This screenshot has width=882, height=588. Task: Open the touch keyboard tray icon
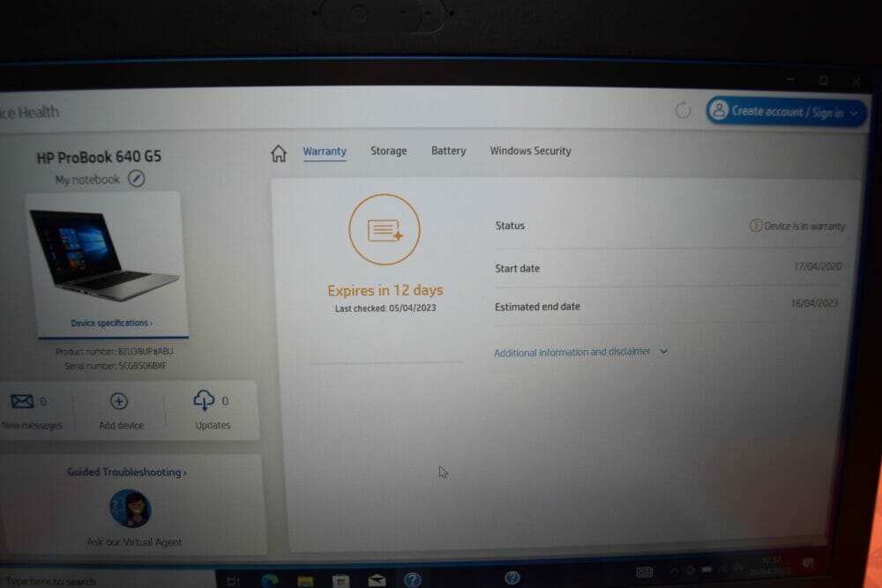click(x=645, y=572)
